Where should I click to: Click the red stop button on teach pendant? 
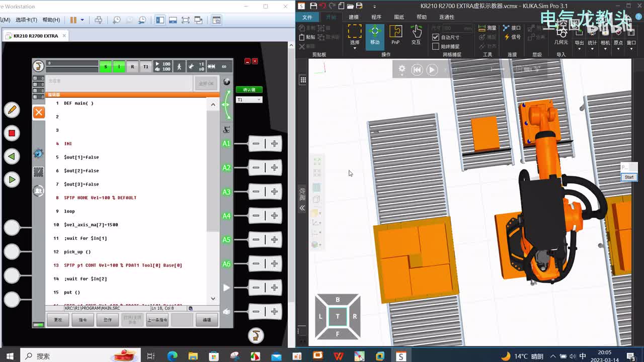point(12,133)
